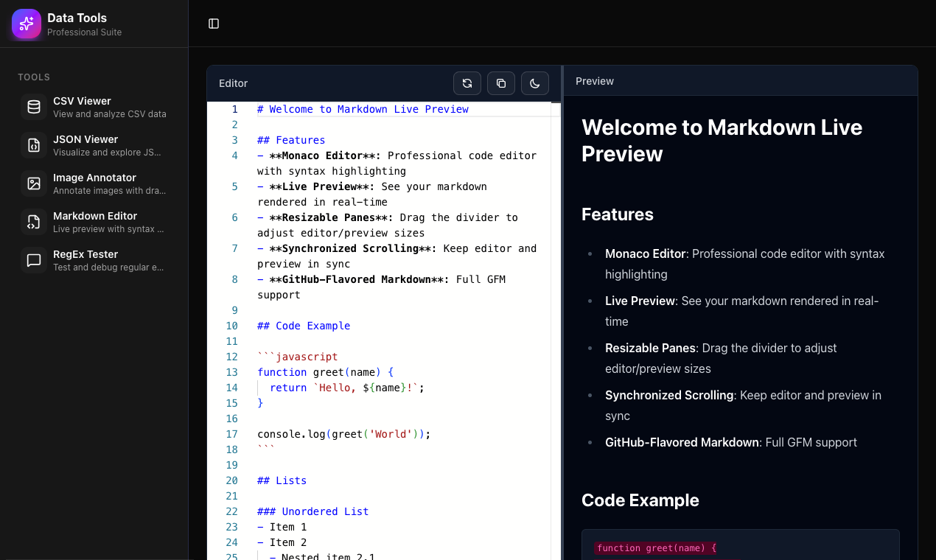Click line number 13 in the editor gutter
The width and height of the screenshot is (936, 560).
(x=232, y=372)
